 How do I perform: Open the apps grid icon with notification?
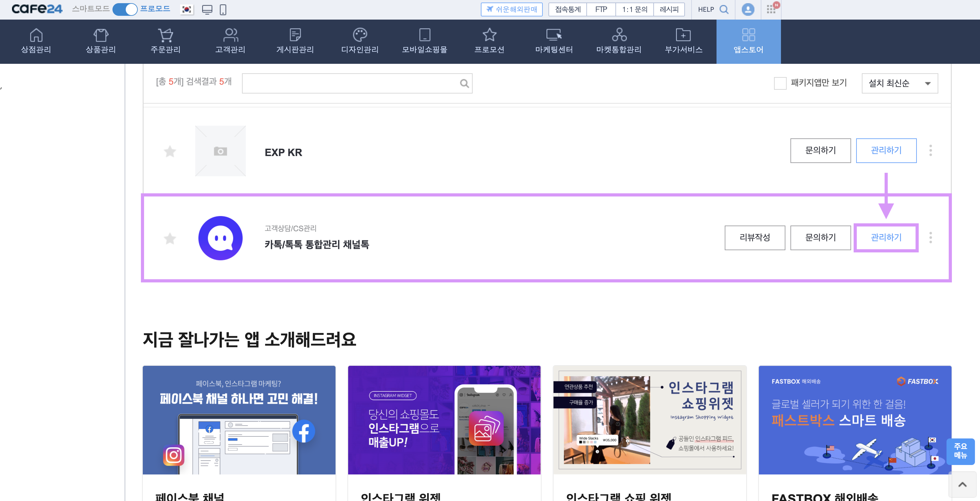click(771, 9)
